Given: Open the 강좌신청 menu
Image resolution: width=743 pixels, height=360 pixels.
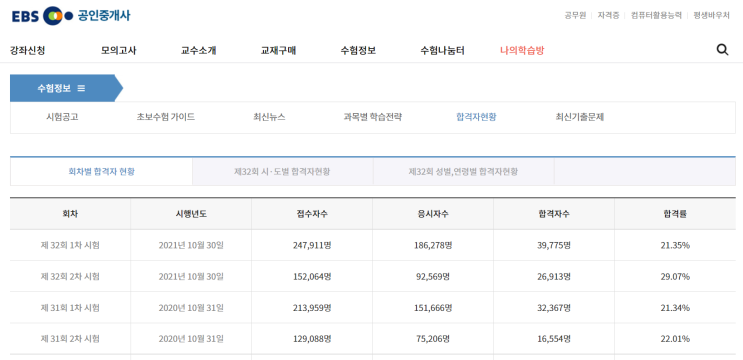Looking at the screenshot, I should pyautogui.click(x=27, y=50).
